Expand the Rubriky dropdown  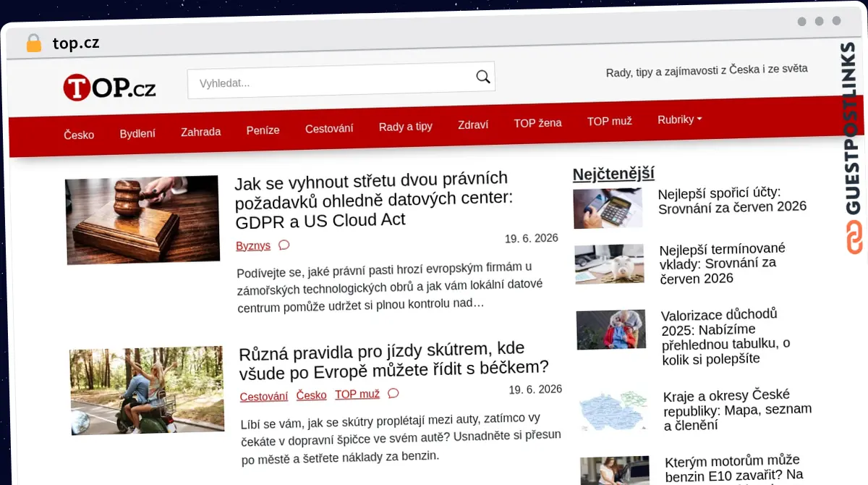[x=679, y=119]
